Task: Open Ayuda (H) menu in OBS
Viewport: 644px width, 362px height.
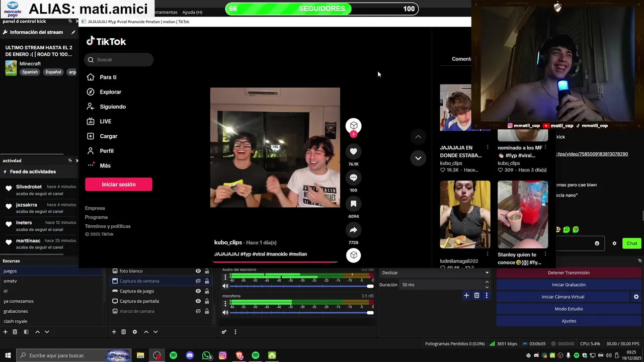Action: [x=192, y=12]
